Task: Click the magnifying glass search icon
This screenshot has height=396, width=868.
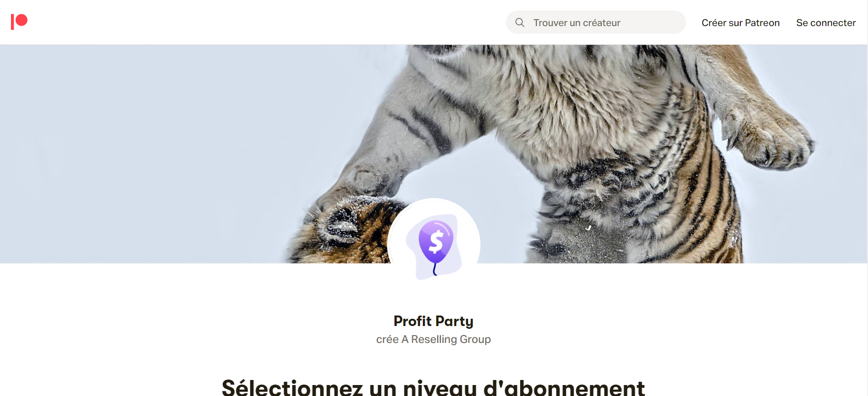Action: (520, 22)
